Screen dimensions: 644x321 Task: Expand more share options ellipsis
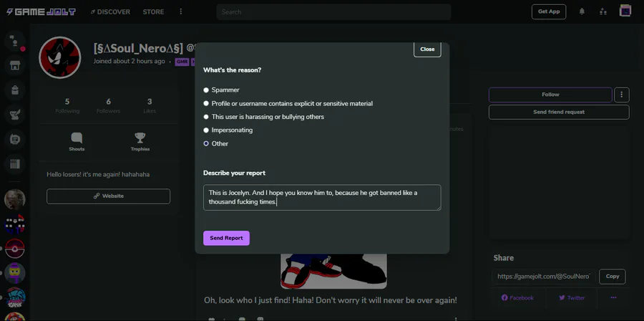click(613, 297)
